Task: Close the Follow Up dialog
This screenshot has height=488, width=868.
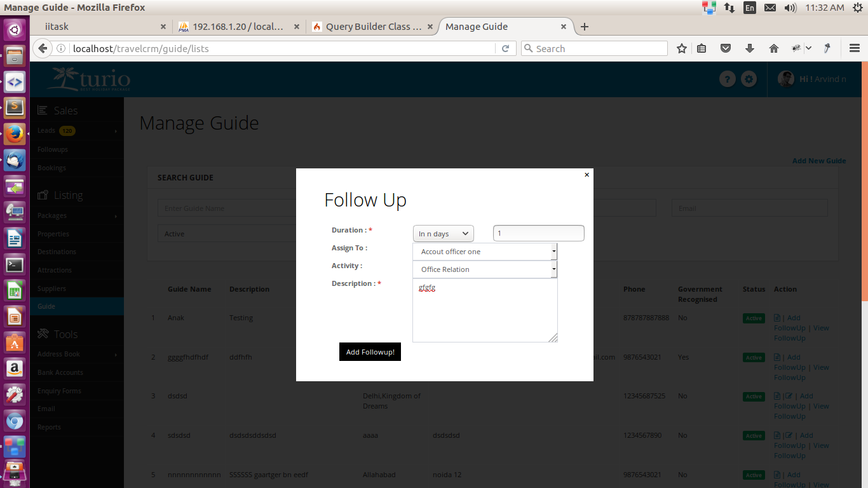Action: (x=587, y=175)
